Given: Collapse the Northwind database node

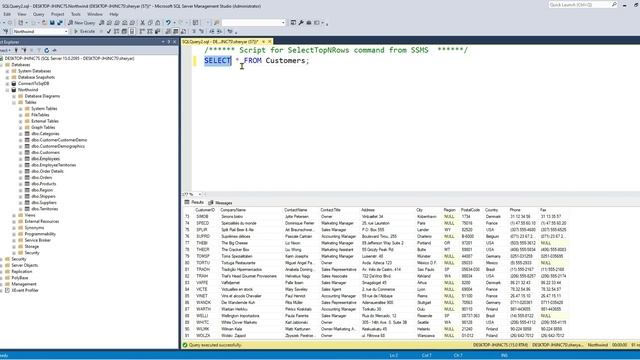Looking at the screenshot, I should tap(7, 90).
